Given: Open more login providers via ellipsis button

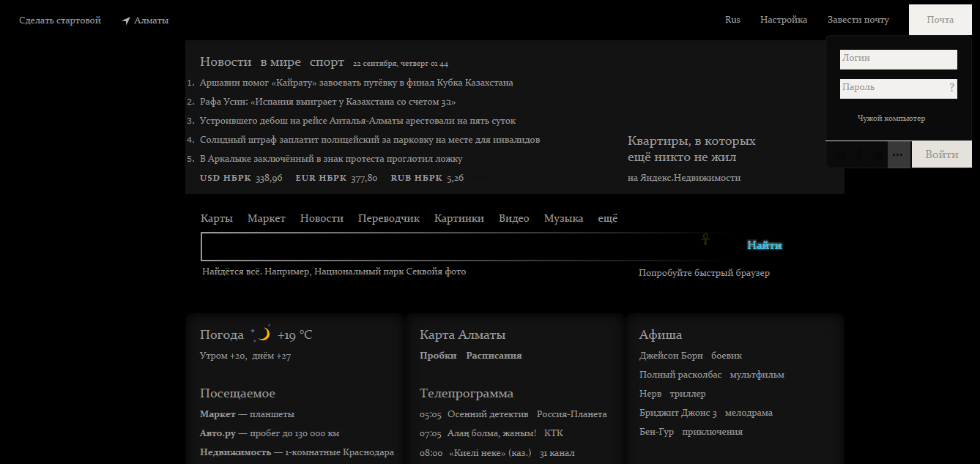Looking at the screenshot, I should [x=899, y=154].
